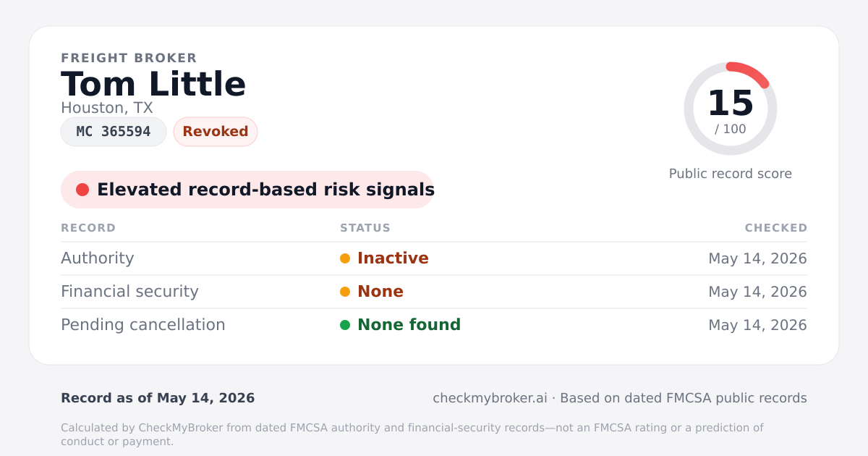
Task: Select the Authority record row
Action: [434, 258]
